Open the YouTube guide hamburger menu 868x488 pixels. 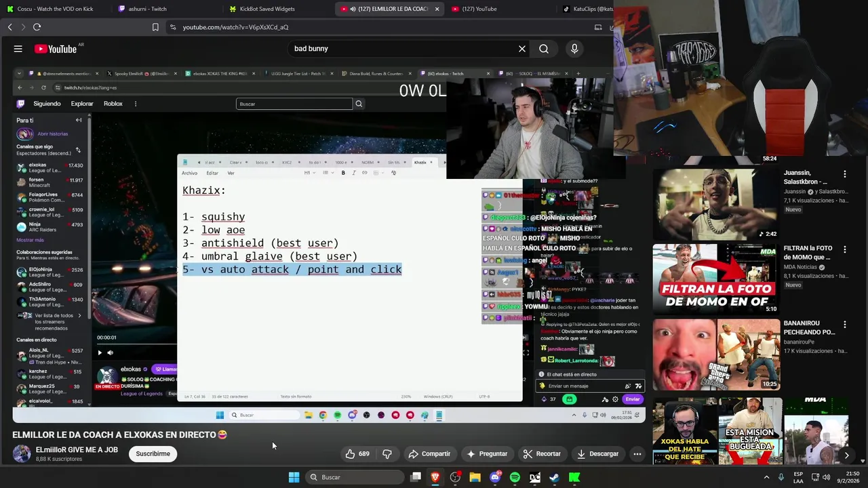click(x=18, y=49)
